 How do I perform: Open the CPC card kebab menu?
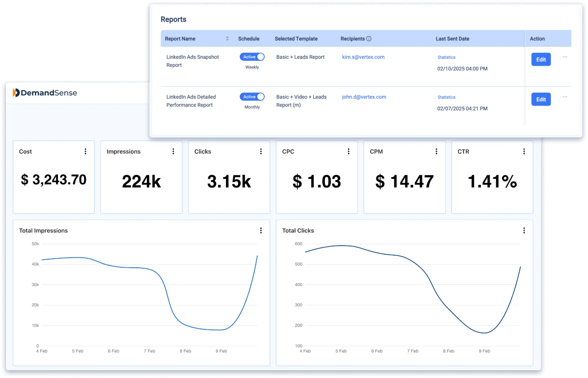click(x=349, y=151)
